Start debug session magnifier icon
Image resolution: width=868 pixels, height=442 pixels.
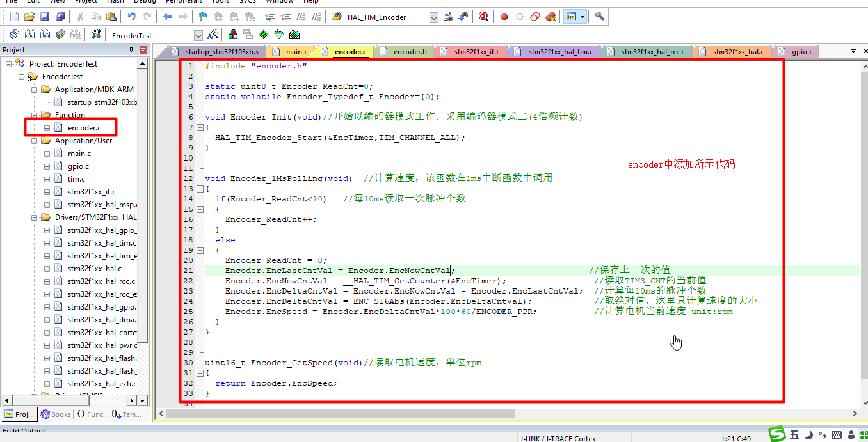point(483,17)
